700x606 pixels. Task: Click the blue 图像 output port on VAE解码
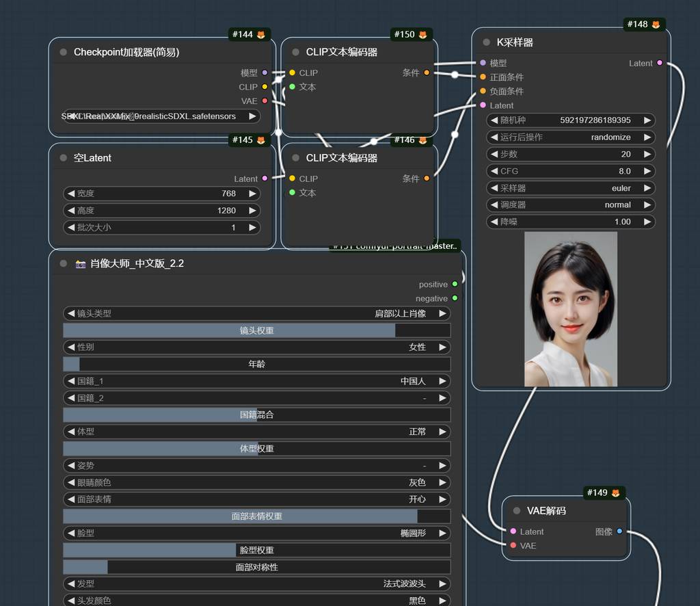[x=619, y=531]
